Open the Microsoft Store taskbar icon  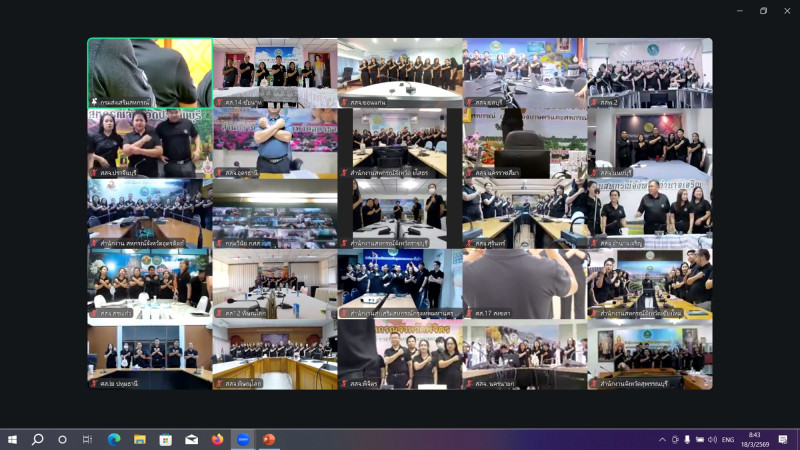pos(165,439)
